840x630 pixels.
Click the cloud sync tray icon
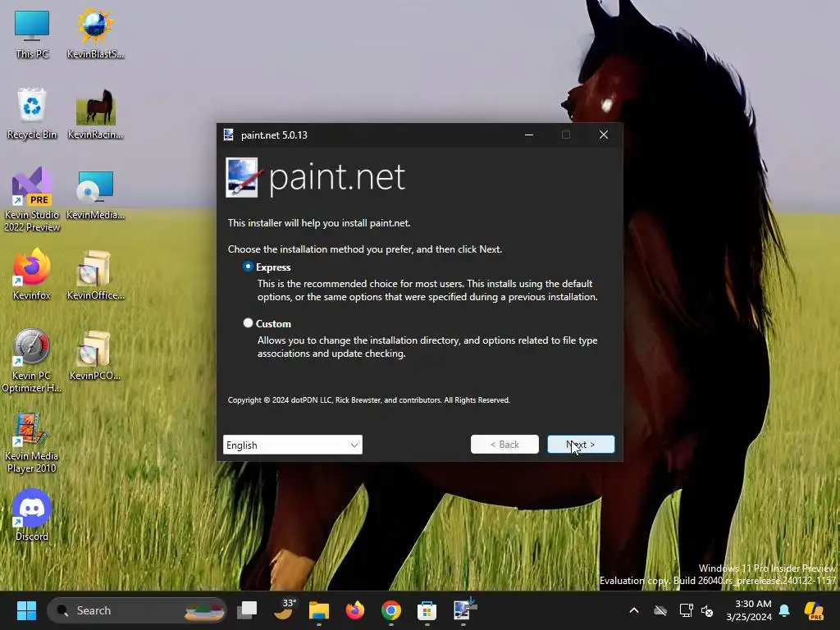660,610
